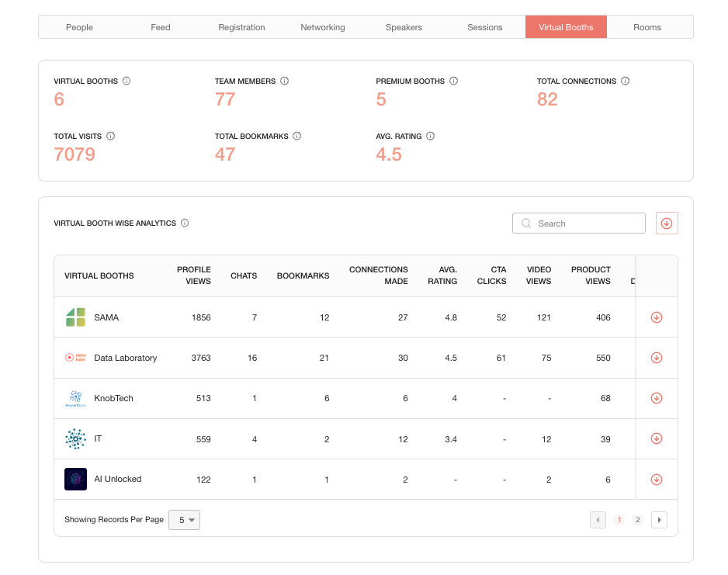Go to the Sessions tab
The width and height of the screenshot is (728, 575).
tap(485, 27)
